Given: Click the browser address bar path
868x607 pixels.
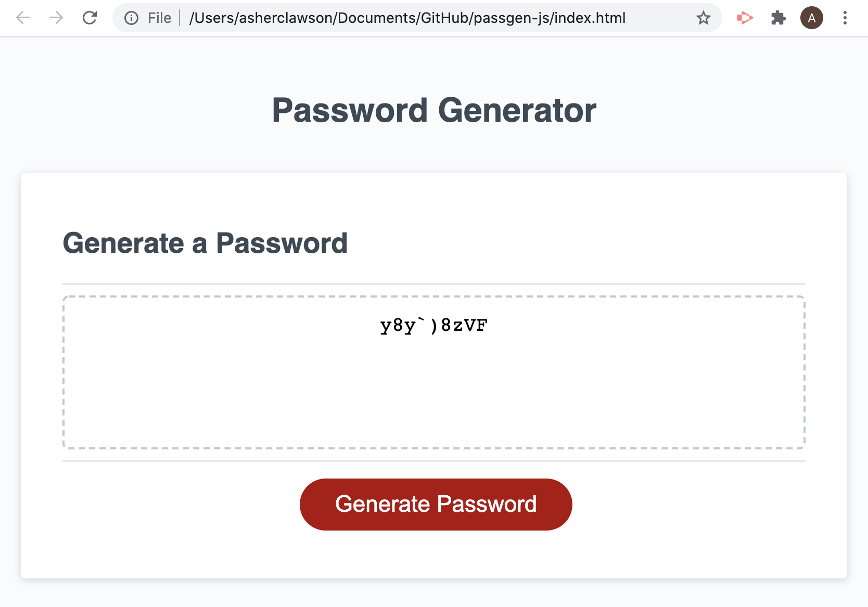Looking at the screenshot, I should tap(407, 18).
